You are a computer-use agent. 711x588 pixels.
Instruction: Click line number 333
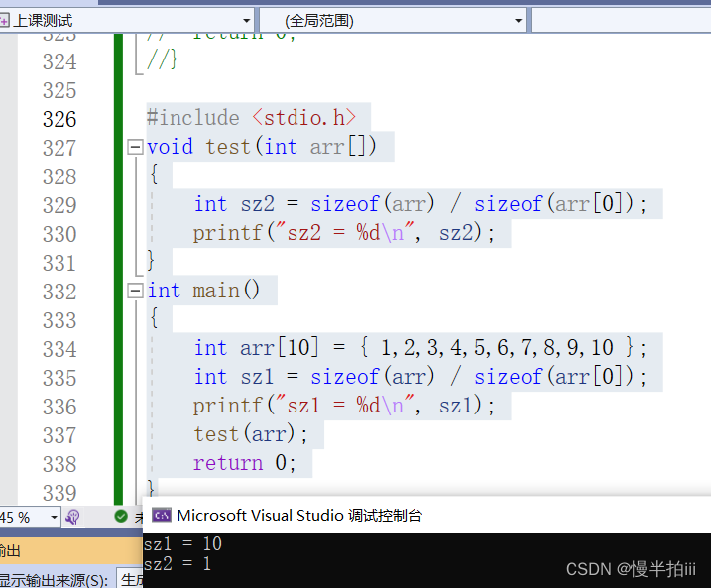click(x=59, y=320)
